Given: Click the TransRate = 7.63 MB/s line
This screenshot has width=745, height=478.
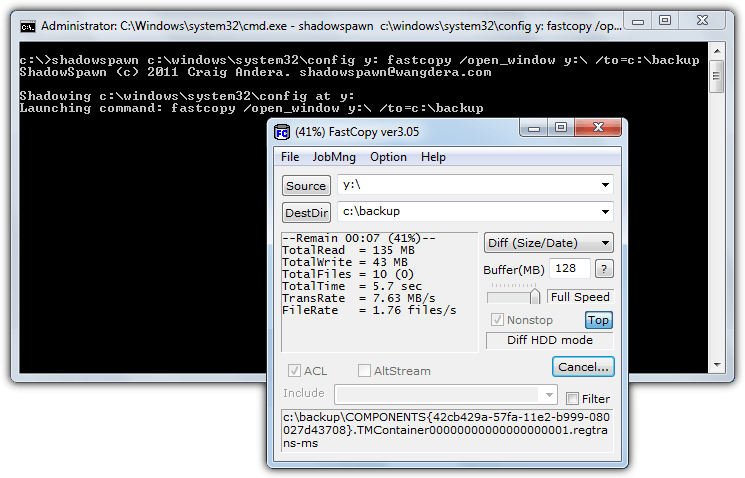Looking at the screenshot, I should point(359,298).
